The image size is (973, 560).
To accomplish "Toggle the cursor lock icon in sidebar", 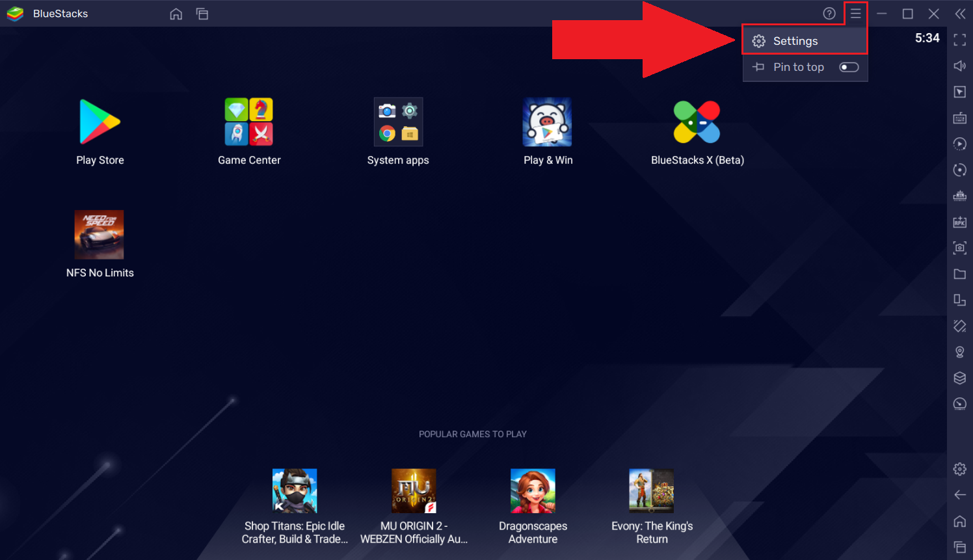I will [960, 92].
